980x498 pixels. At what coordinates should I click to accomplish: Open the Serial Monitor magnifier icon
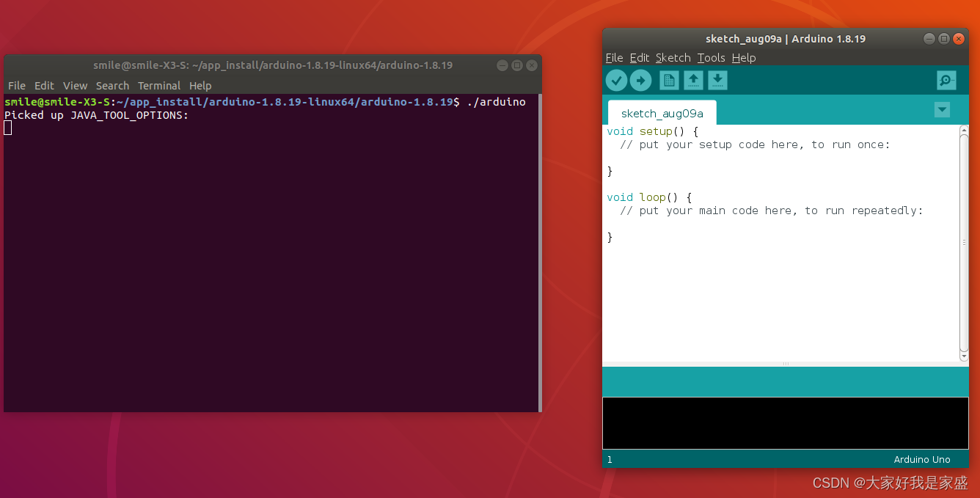point(946,80)
